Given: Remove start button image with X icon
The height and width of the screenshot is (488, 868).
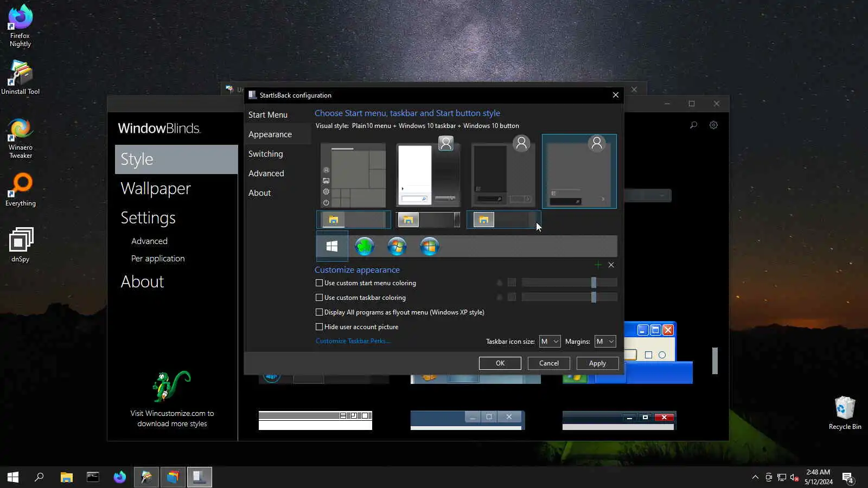Looking at the screenshot, I should [611, 265].
